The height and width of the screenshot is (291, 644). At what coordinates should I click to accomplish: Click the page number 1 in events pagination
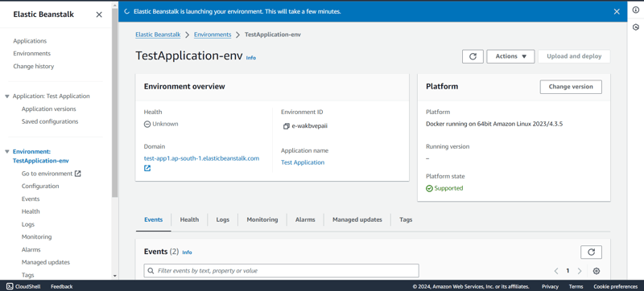point(568,271)
